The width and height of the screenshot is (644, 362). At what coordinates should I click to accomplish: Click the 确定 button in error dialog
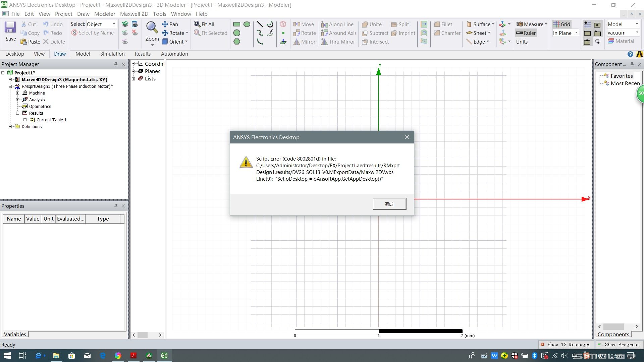pos(389,204)
